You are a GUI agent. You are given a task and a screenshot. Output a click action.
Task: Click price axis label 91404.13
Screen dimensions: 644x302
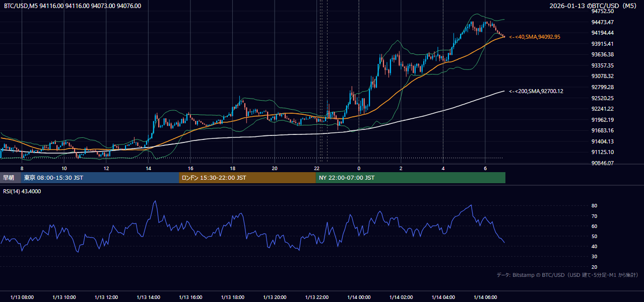click(602, 141)
